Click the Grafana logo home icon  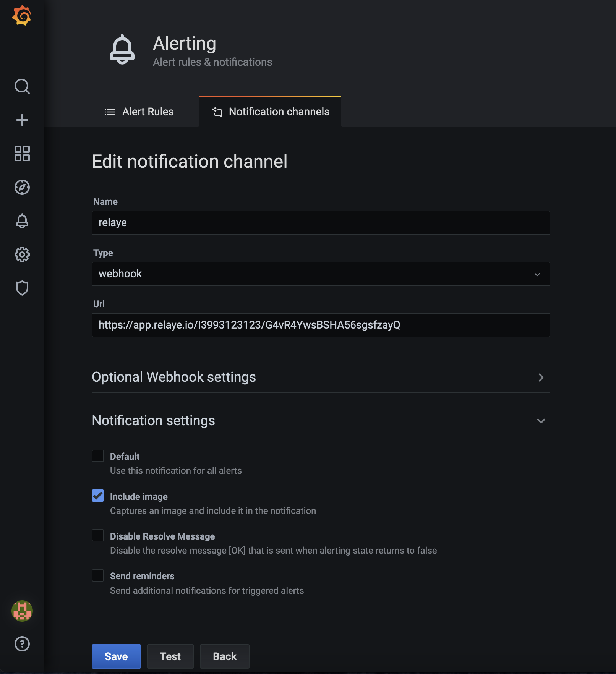(22, 16)
